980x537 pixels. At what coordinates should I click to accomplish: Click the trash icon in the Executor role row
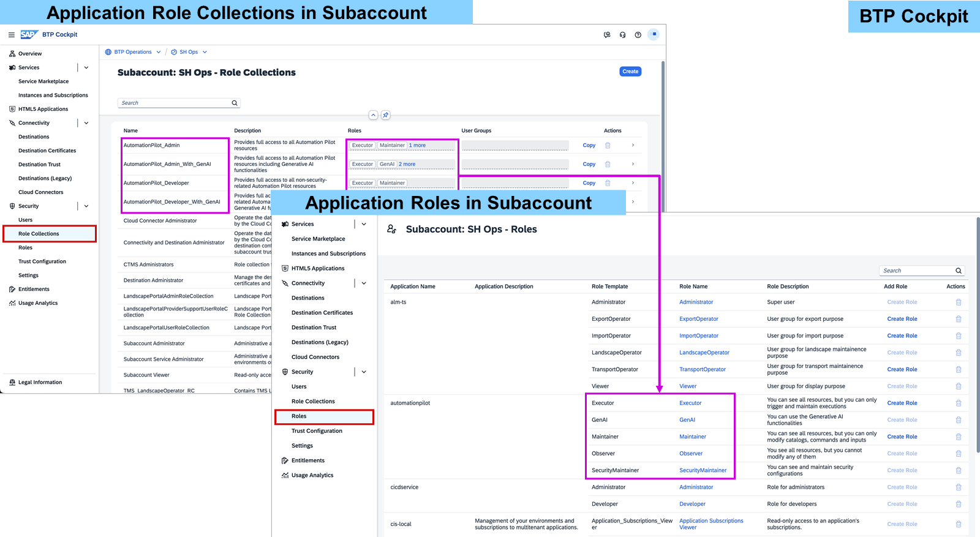pyautogui.click(x=959, y=403)
